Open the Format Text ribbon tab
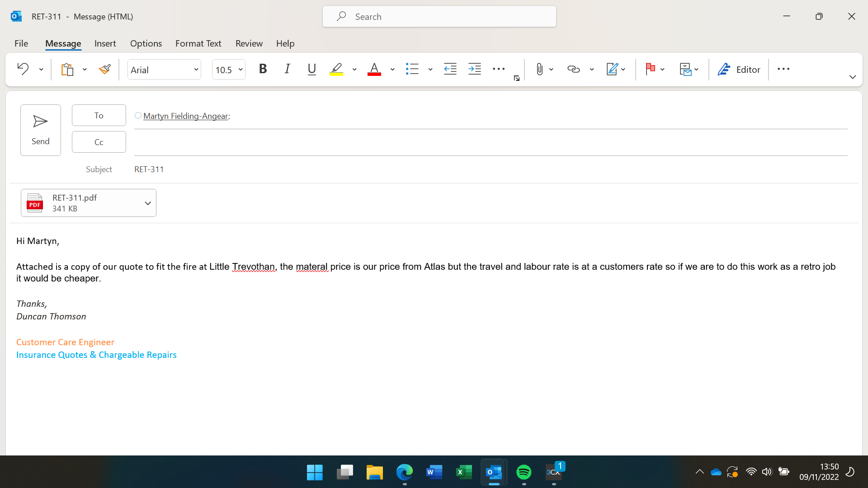Screen dimensions: 868x488 198,43
